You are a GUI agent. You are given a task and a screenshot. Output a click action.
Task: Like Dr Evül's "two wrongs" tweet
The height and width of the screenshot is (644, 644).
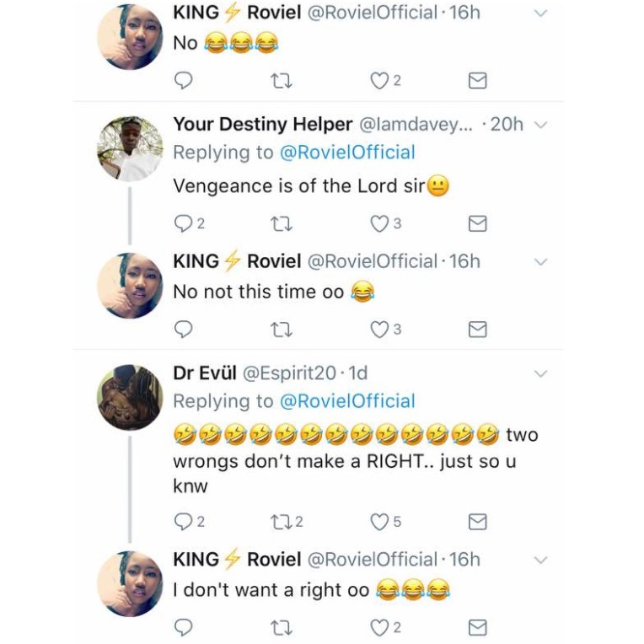coord(381,522)
